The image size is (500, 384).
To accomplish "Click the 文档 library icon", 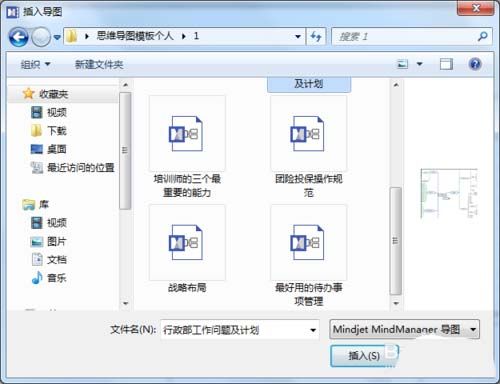I will tap(37, 259).
